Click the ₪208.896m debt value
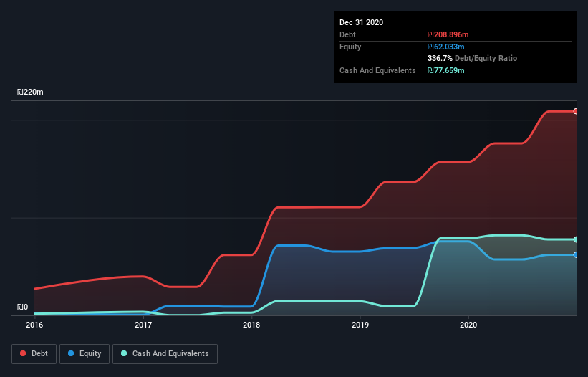This screenshot has height=377, width=588. tap(448, 34)
